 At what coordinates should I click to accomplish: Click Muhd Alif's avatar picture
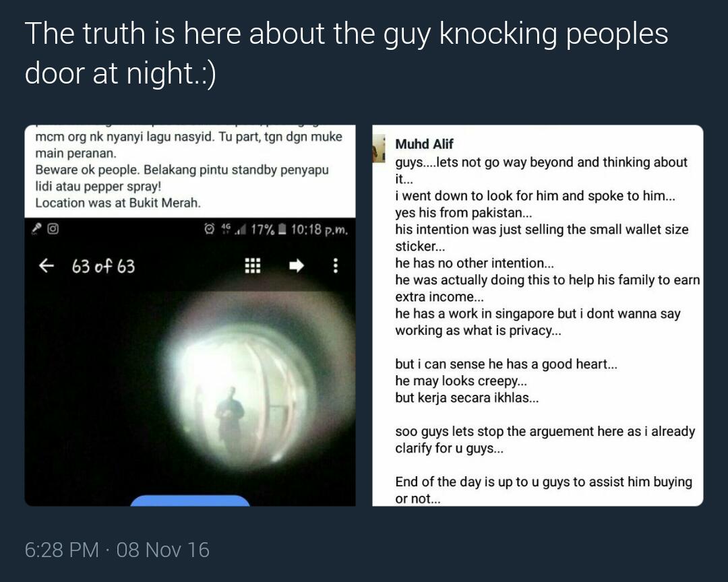379,148
